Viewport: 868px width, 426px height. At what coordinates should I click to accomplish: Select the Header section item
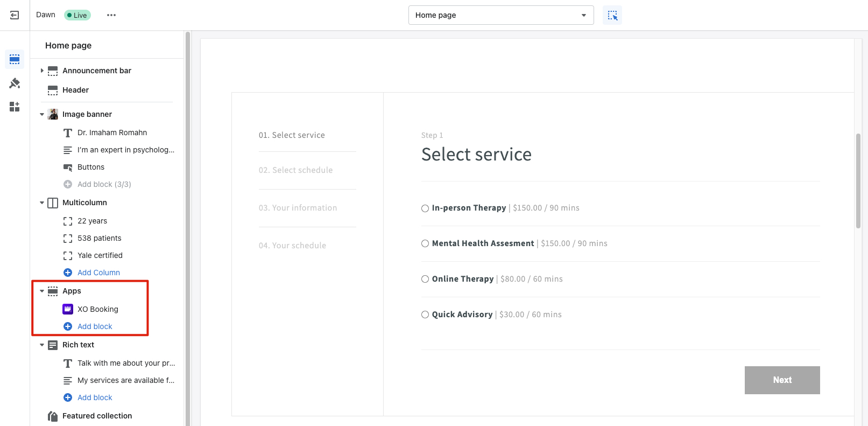click(x=75, y=90)
